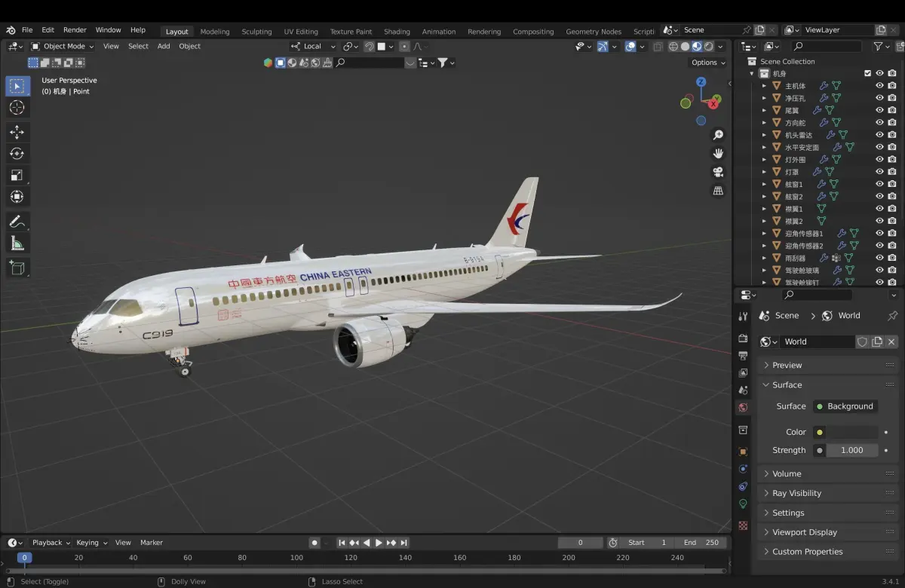Open the Playback popover in timeline
Screen dimensions: 905x588
pos(51,543)
